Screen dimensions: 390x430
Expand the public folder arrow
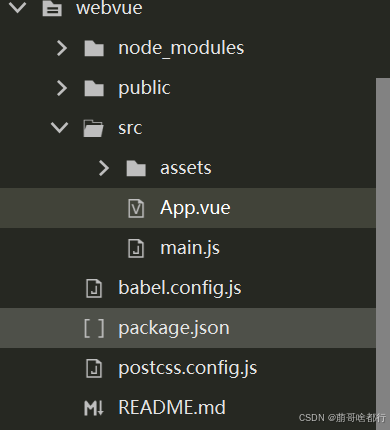(x=62, y=88)
